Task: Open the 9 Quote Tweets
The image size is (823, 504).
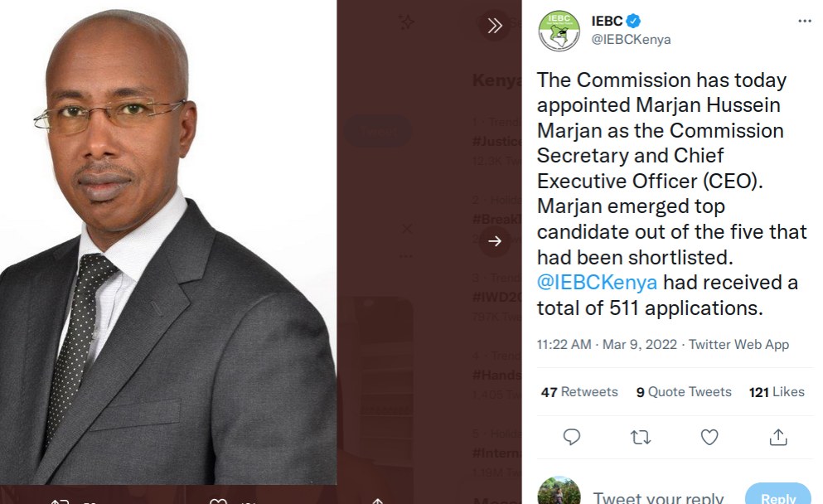Action: pos(683,391)
